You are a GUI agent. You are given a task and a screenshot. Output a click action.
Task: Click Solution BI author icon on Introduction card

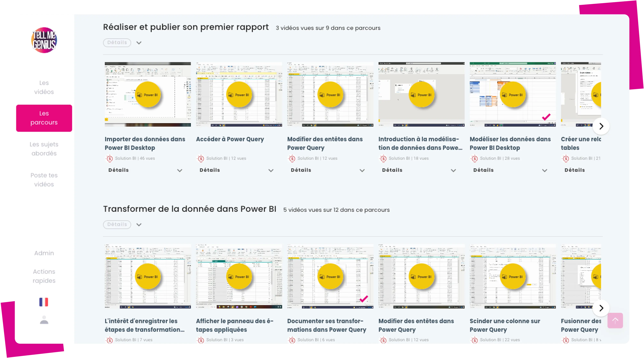(x=383, y=158)
